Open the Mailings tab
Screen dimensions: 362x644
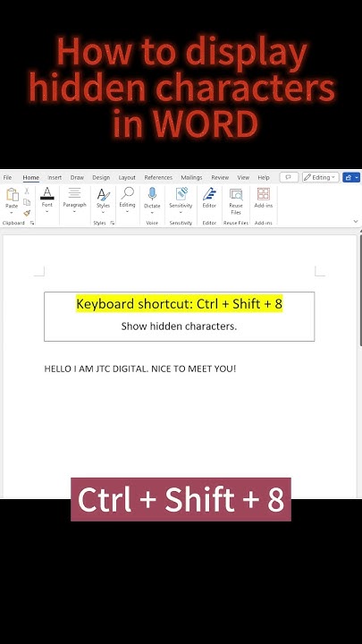[x=191, y=177]
